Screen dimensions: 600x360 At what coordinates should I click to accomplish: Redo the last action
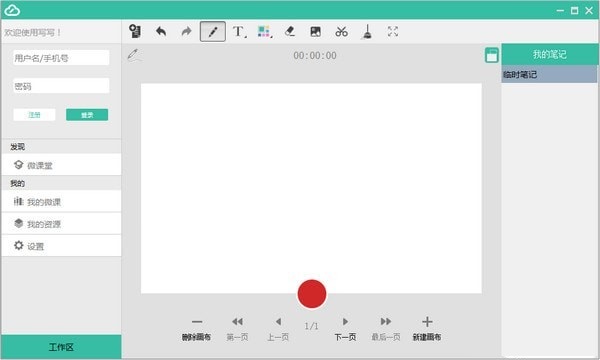click(186, 31)
